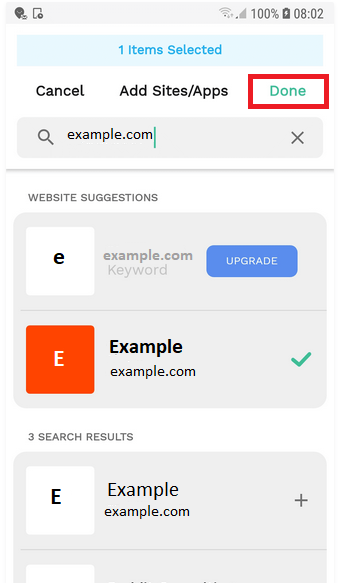
Task: Tap Cancel to discard selection
Action: 60,91
